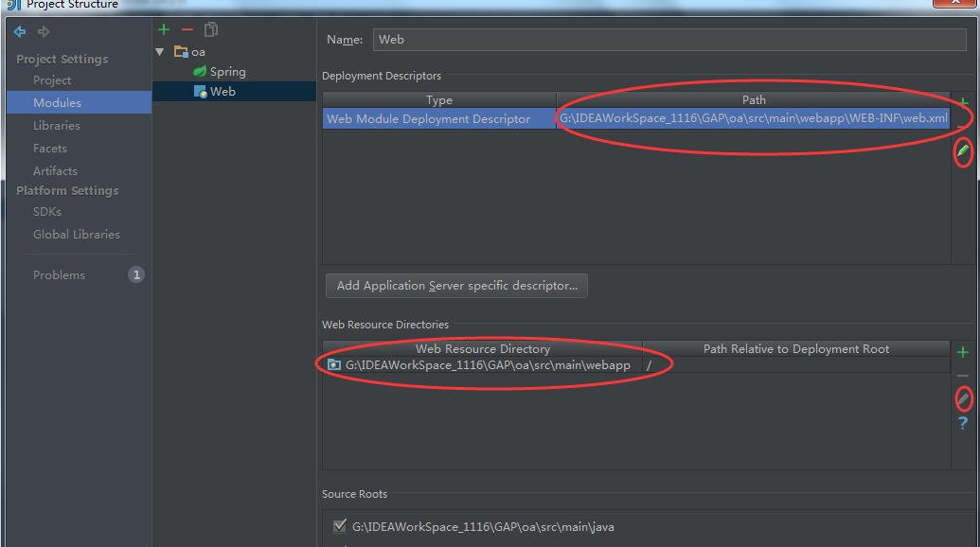Screen dimensions: 980x547
Task: Click Path Relative to Deployment Root header
Action: pyautogui.click(x=796, y=349)
